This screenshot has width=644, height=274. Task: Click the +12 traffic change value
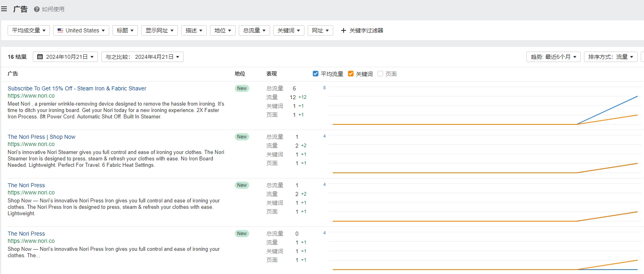point(302,97)
